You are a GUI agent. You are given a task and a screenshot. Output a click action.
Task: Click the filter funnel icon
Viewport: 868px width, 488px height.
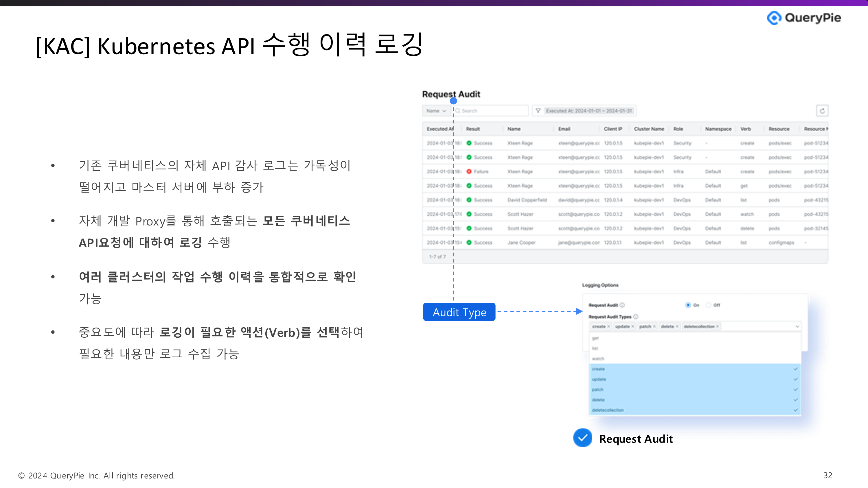(538, 111)
